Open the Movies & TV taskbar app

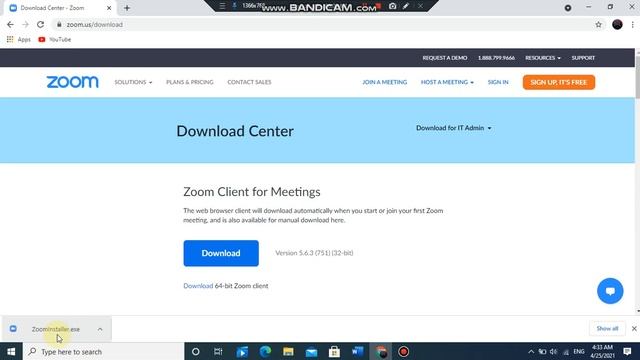242,351
